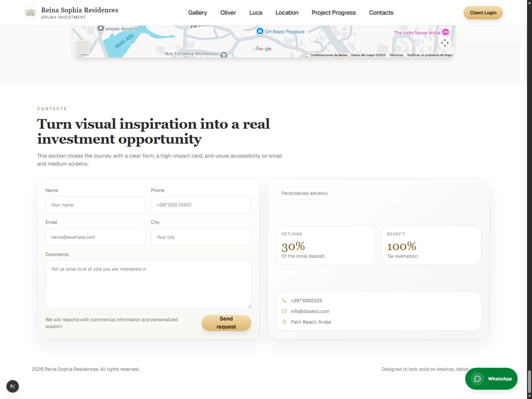Click the Client Login button
532x399 pixels.
tap(483, 13)
